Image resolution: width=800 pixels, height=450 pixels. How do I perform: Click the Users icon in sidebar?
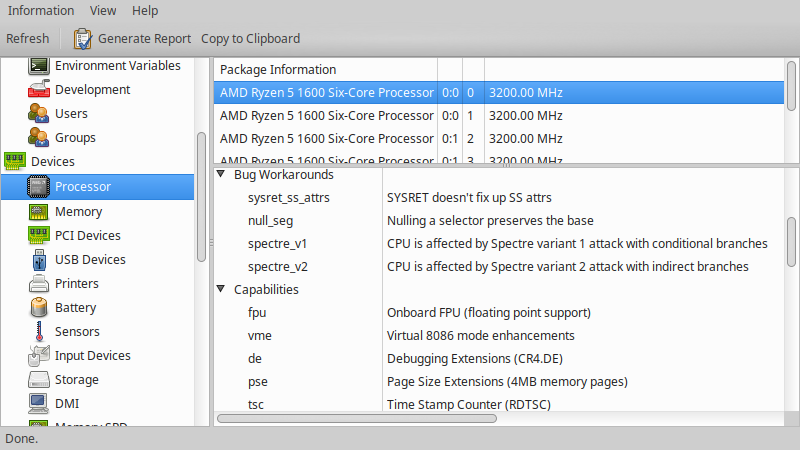pyautogui.click(x=39, y=113)
